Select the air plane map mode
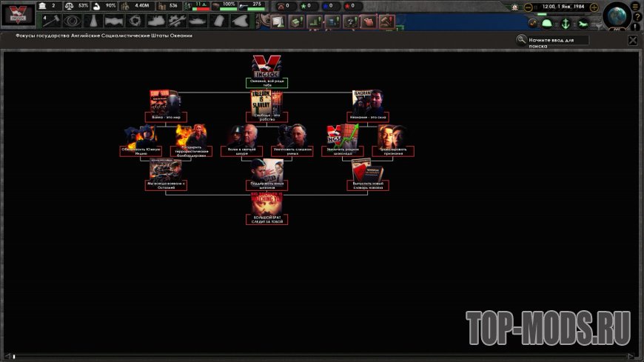Screen dimensions: 644x362 point(583,23)
